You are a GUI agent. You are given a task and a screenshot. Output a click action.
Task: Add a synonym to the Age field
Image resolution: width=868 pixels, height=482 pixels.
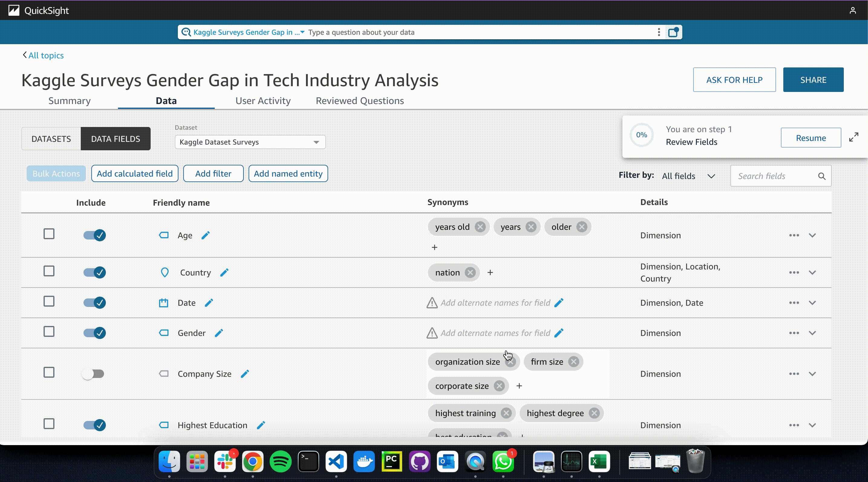(435, 248)
